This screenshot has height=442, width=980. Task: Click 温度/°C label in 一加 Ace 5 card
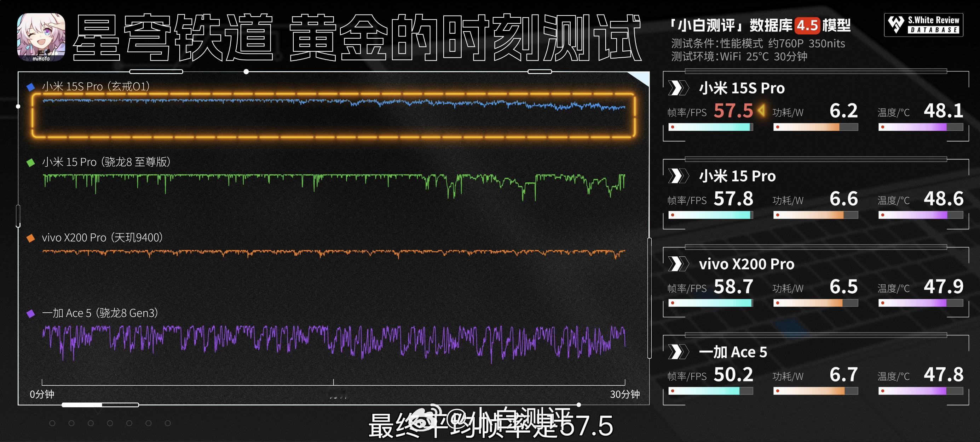(894, 376)
